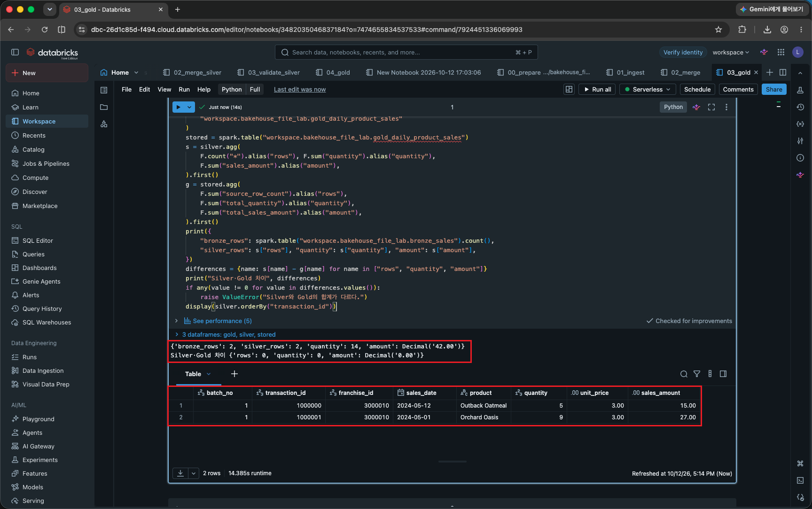Open the Run menu
812x509 pixels.
184,89
